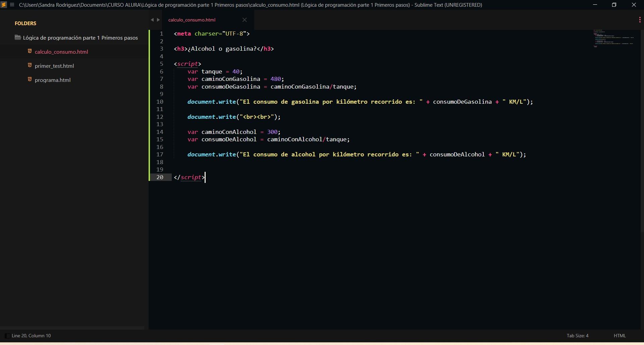Viewport: 644px width, 345px height.
Task: Open programa.html in the sidebar
Action: coord(53,80)
